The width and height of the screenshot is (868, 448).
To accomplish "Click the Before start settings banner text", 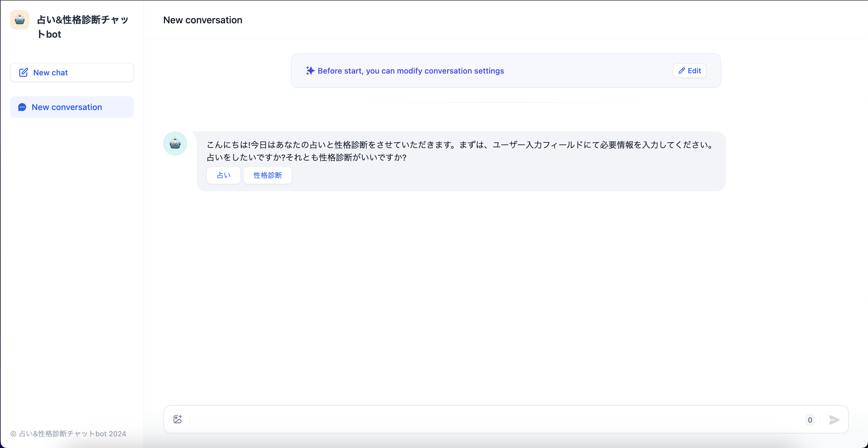I will pos(411,71).
